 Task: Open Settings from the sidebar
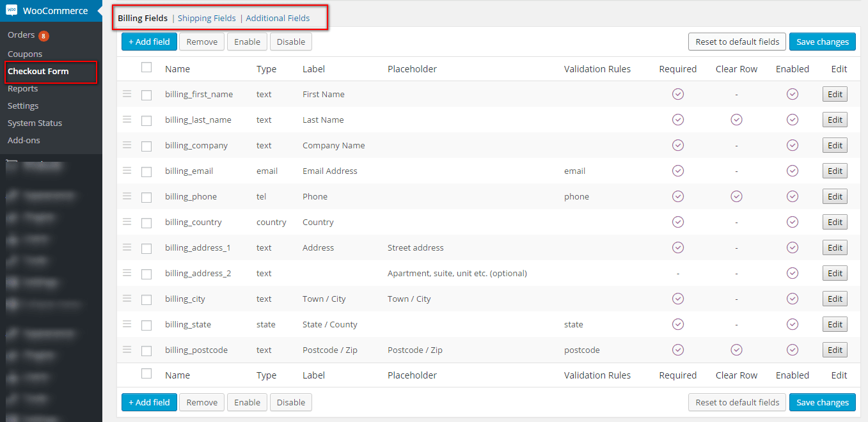pyautogui.click(x=22, y=105)
